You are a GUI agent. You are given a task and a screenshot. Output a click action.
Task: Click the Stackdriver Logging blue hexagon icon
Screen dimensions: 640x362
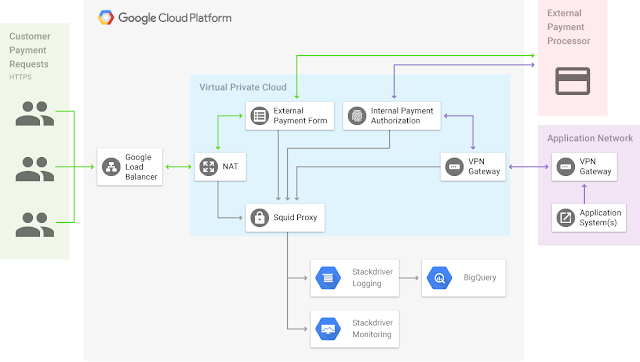coord(328,278)
